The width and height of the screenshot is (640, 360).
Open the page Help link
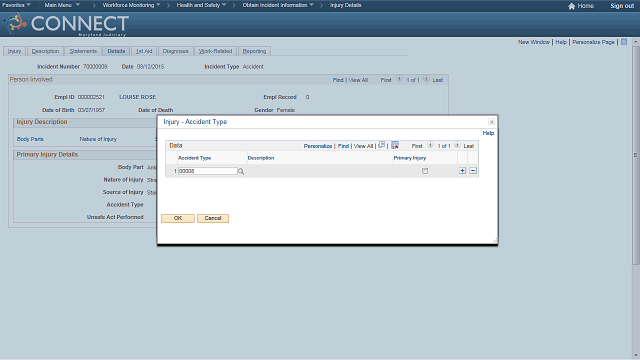[x=561, y=42]
